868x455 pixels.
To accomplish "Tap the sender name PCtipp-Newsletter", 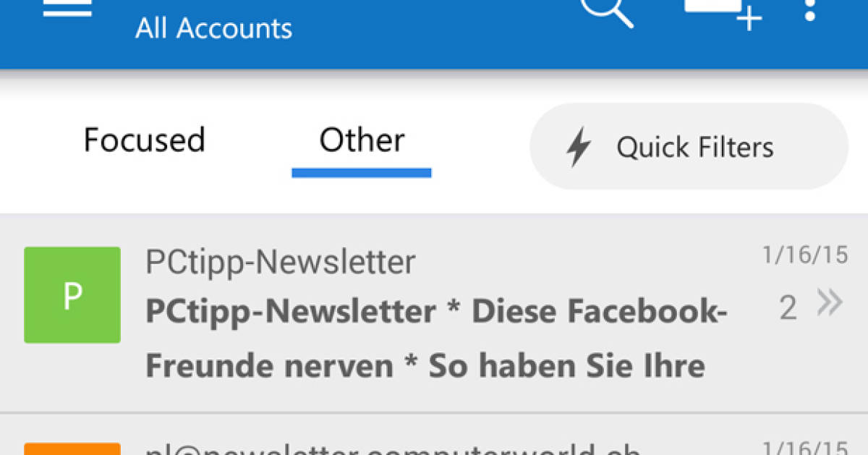I will (x=281, y=262).
